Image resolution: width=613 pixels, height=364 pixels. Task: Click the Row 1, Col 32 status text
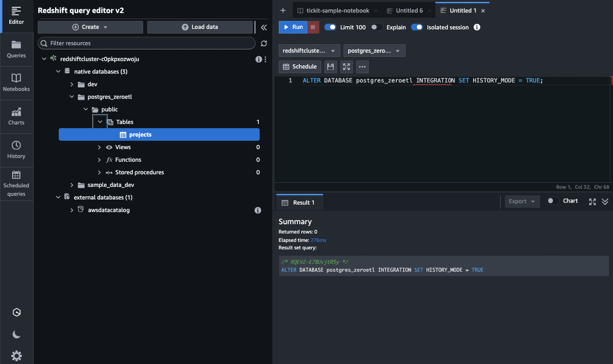tap(572, 187)
